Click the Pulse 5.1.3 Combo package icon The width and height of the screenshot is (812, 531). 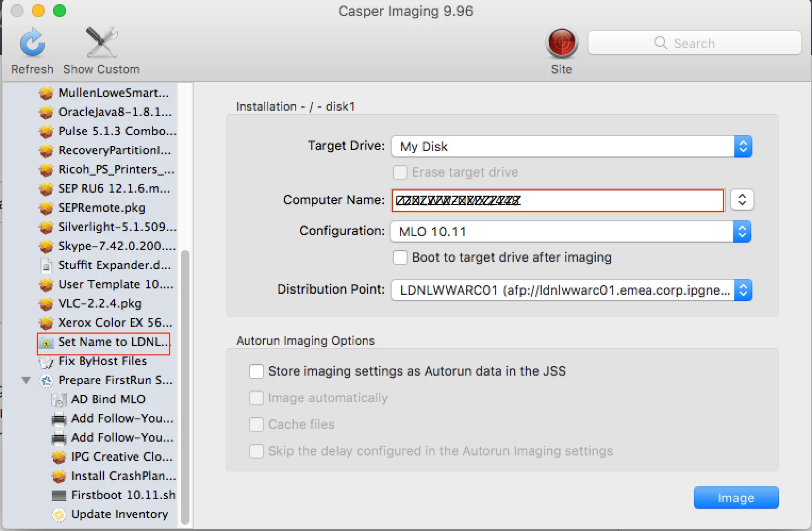(x=46, y=131)
